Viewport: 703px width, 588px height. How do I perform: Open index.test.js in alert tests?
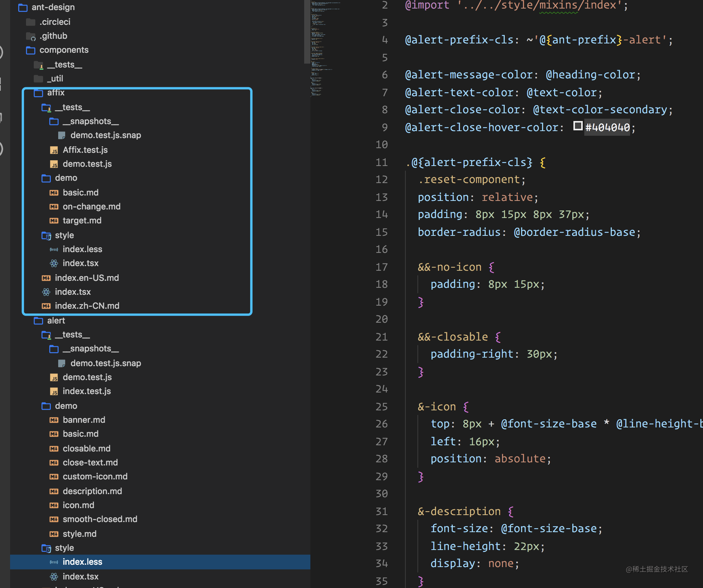coord(87,391)
